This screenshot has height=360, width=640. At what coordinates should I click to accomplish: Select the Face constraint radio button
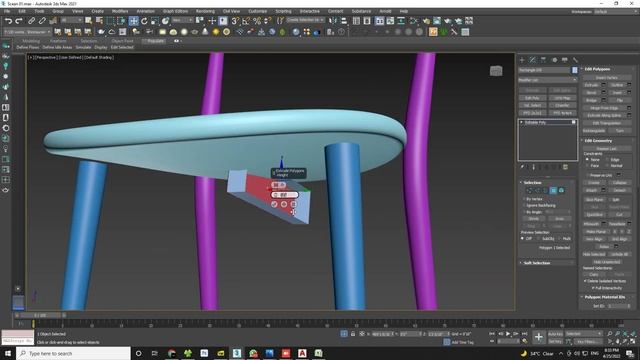pyautogui.click(x=587, y=166)
